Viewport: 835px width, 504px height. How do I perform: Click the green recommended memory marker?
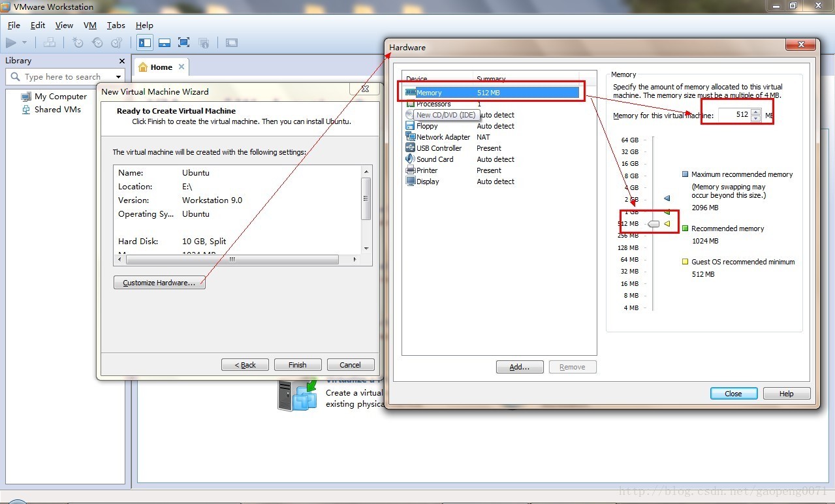(x=667, y=212)
